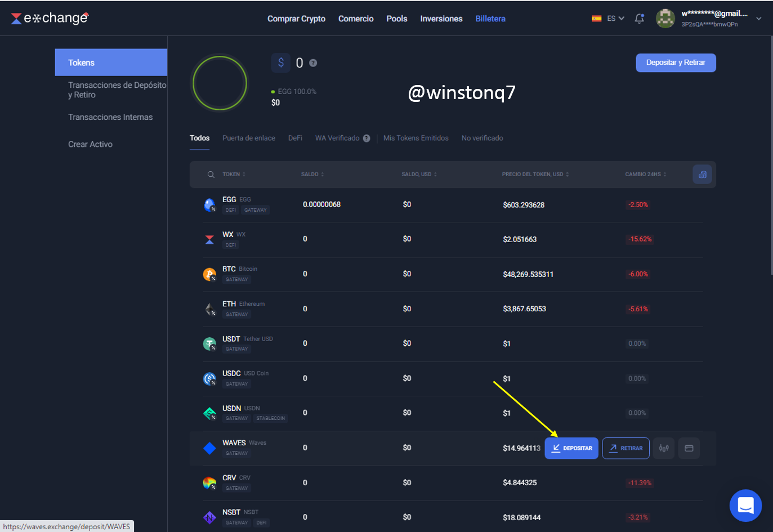Sort the table by SALDO column
Screen dimensions: 773x532
(312, 175)
